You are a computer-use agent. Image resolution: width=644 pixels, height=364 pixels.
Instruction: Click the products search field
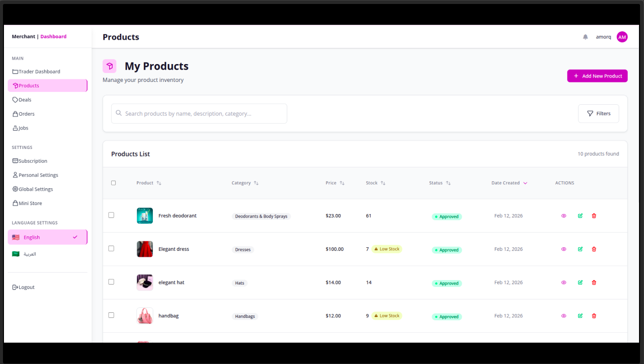(x=199, y=113)
